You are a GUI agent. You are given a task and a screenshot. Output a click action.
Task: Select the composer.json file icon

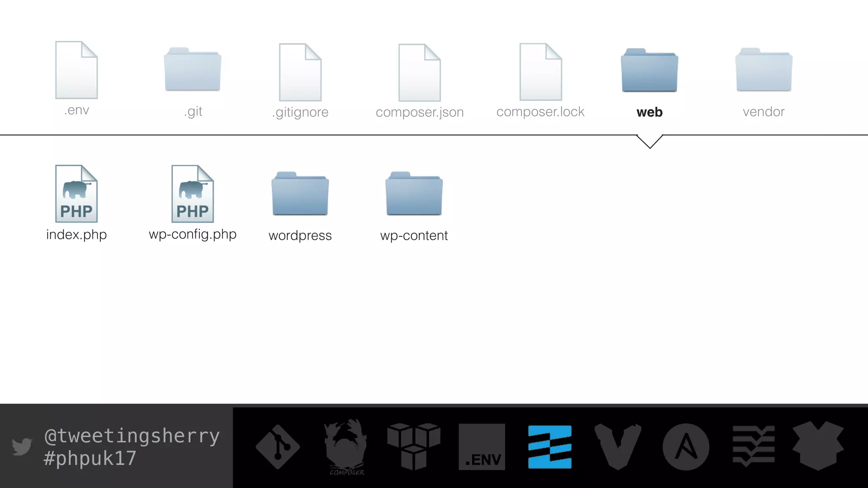(x=420, y=72)
